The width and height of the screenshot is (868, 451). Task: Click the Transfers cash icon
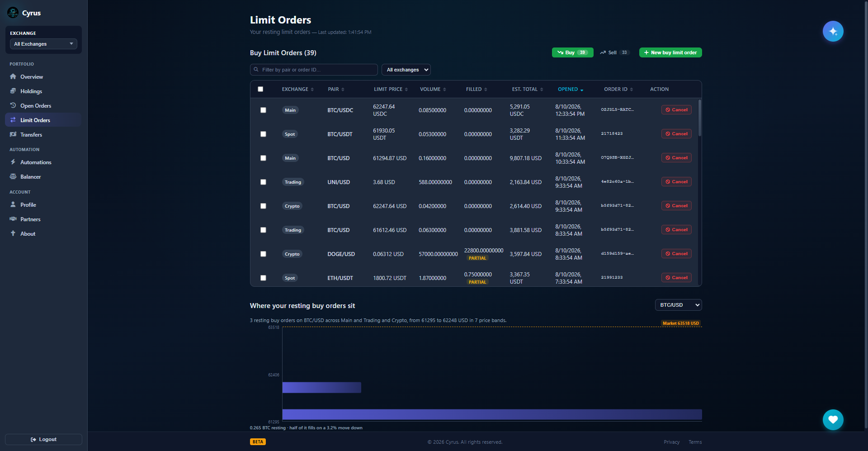coord(13,134)
